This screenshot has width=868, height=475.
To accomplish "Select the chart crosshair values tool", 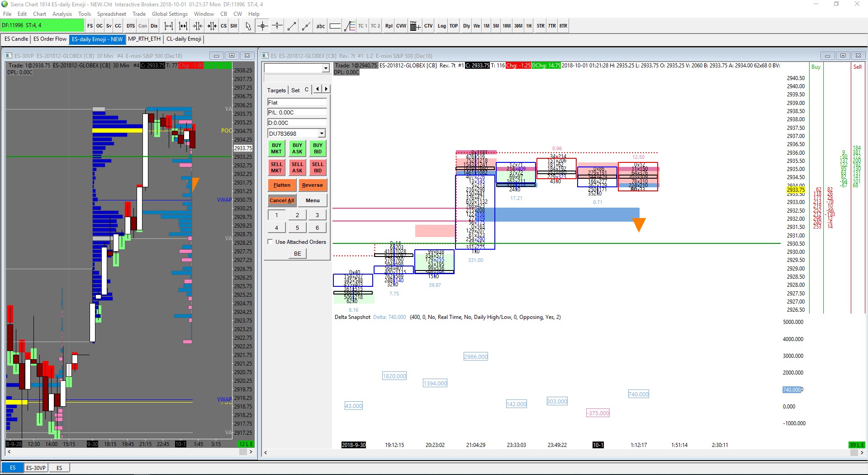I will [263, 26].
